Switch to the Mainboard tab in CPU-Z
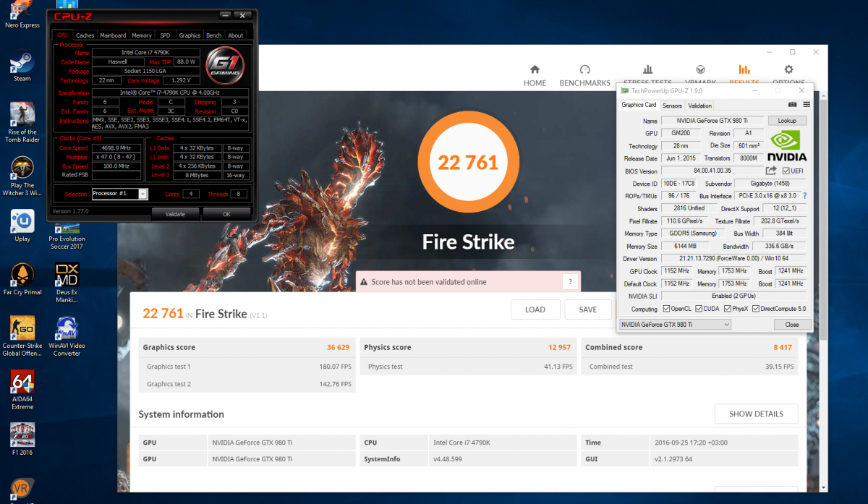 pos(113,35)
